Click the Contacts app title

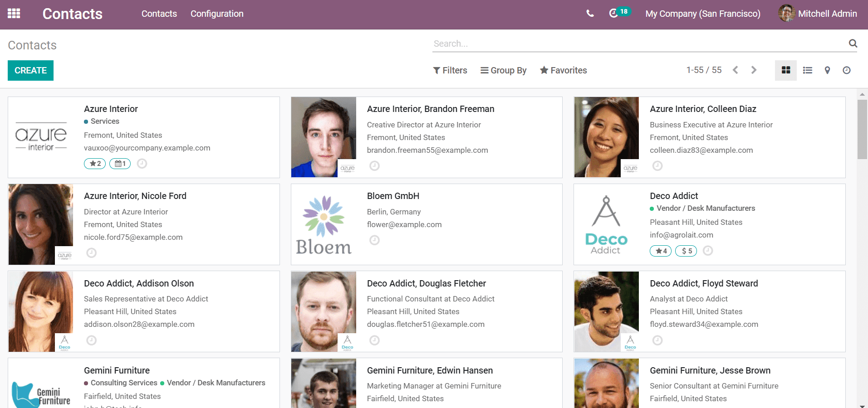(73, 14)
